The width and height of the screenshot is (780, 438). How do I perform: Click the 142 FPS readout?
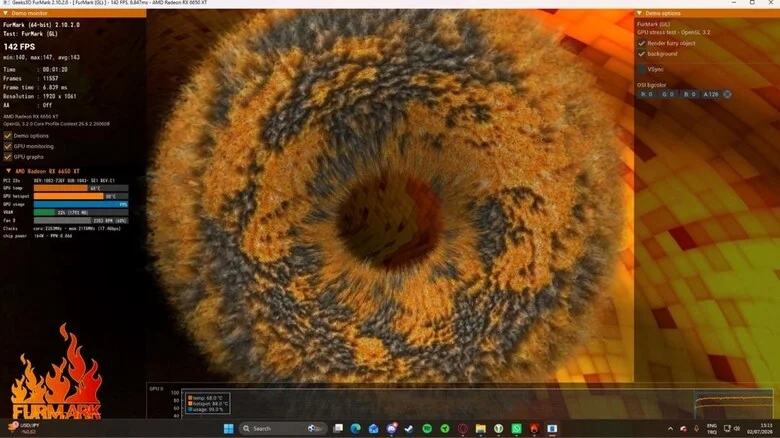[x=19, y=47]
